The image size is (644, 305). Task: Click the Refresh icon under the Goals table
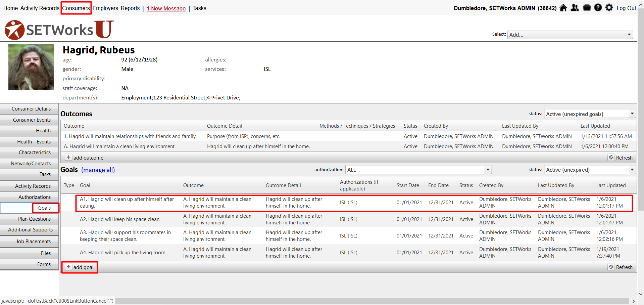click(611, 267)
